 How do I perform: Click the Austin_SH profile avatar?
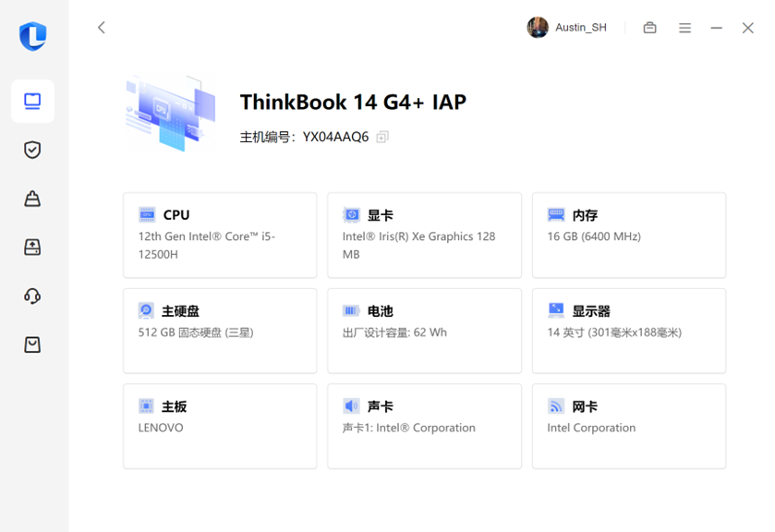click(x=538, y=27)
